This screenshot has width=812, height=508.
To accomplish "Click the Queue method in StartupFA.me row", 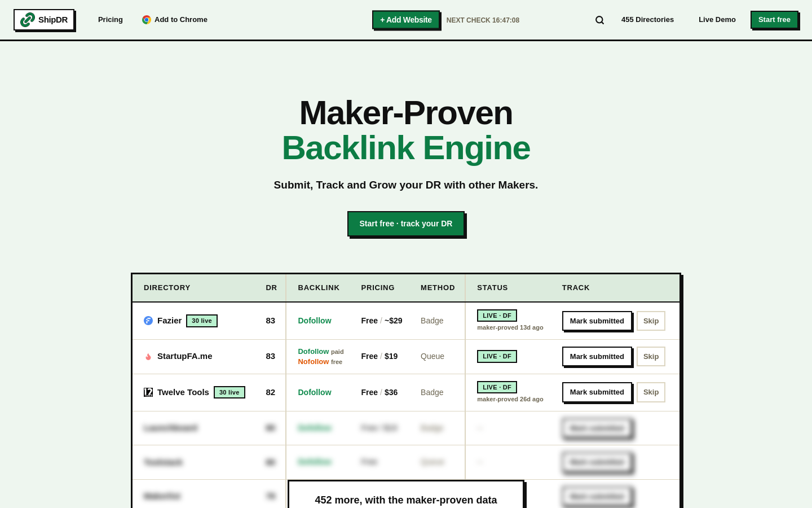I will point(433,356).
